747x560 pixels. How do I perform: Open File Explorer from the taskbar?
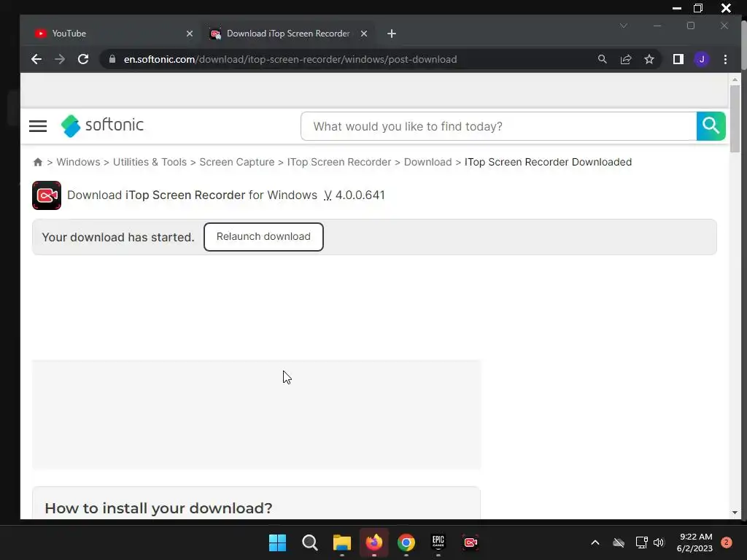coord(342,542)
